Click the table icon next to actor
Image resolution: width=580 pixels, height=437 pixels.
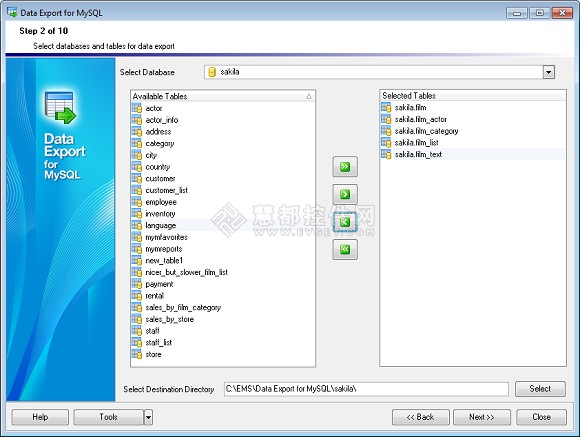[137, 108]
